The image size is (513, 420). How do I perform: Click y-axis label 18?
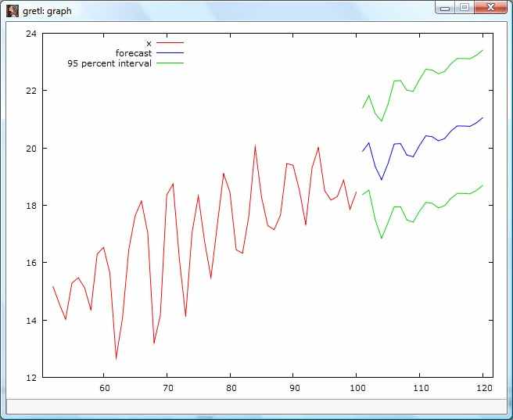(x=31, y=206)
